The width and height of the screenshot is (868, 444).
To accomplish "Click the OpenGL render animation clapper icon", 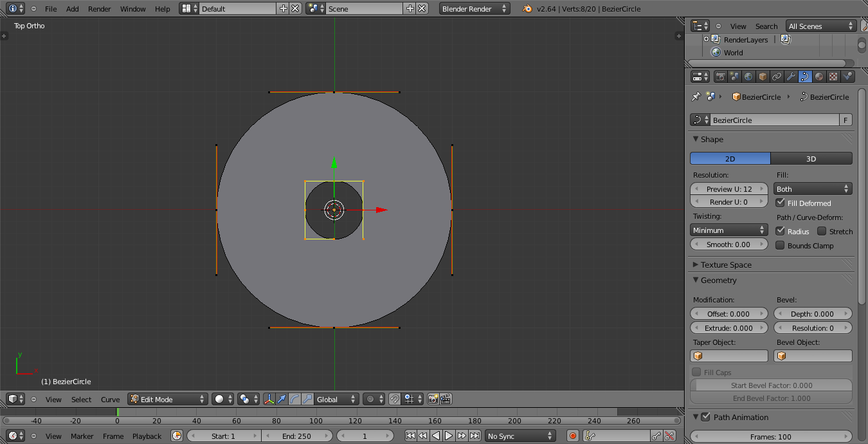I will 446,399.
